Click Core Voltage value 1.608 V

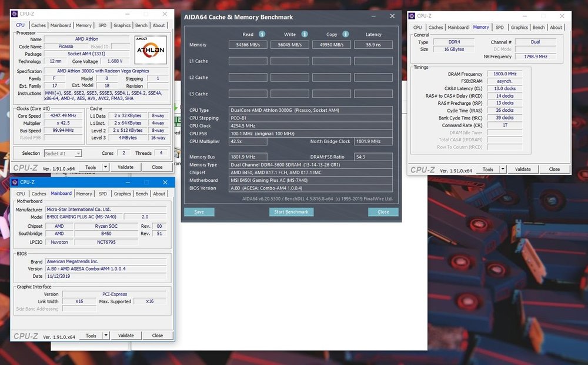115,61
